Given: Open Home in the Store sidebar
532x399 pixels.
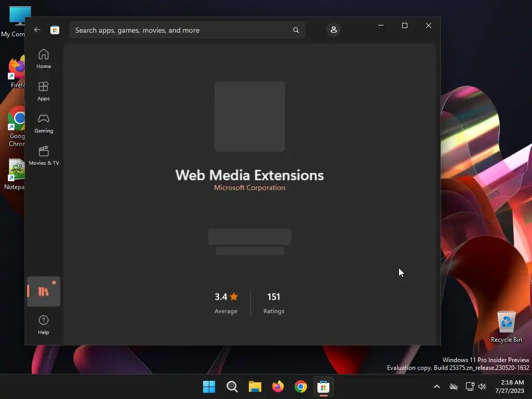Looking at the screenshot, I should (44, 59).
